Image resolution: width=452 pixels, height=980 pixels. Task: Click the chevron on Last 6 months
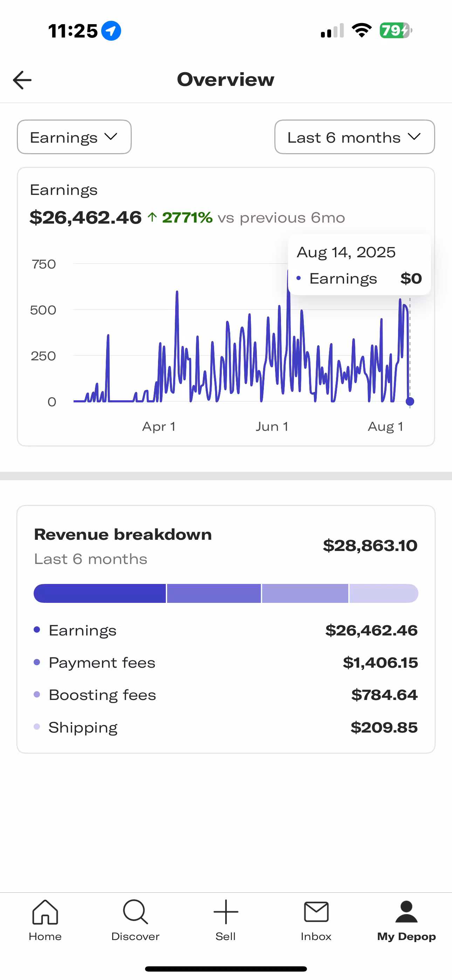coord(414,137)
